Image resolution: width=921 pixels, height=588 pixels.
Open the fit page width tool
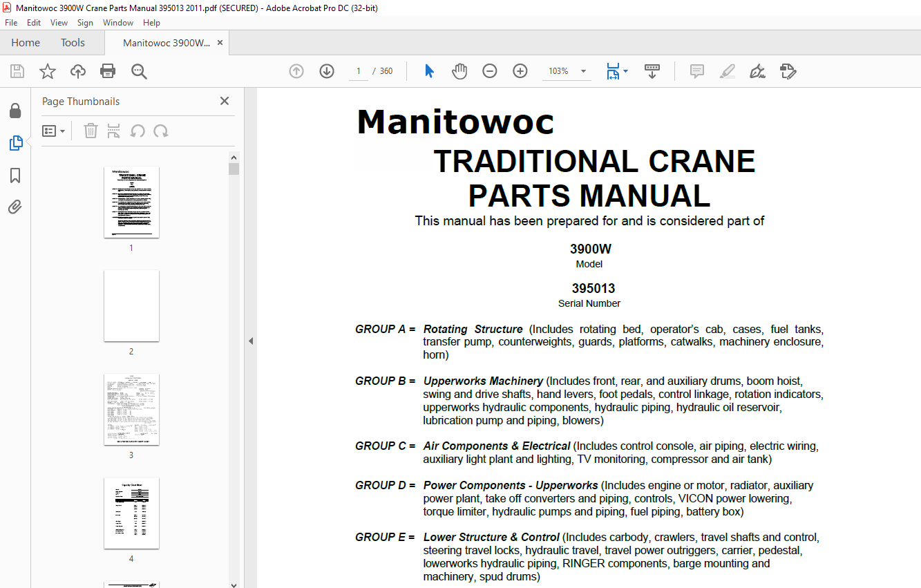point(612,71)
